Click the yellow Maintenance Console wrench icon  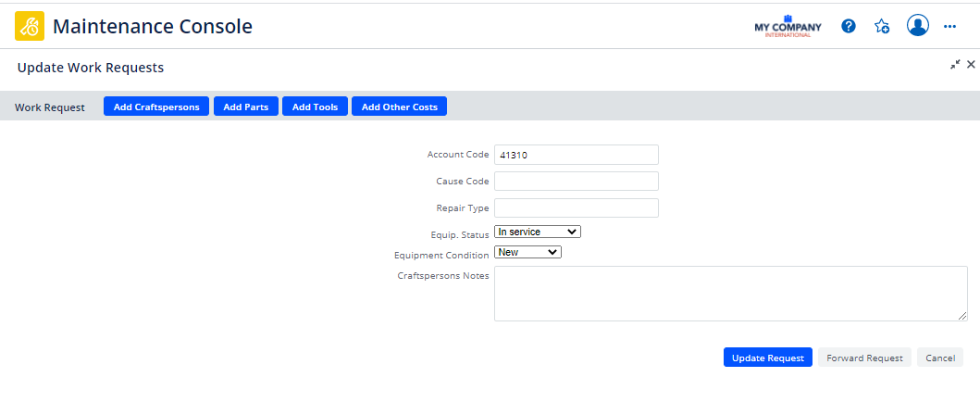pyautogui.click(x=30, y=26)
